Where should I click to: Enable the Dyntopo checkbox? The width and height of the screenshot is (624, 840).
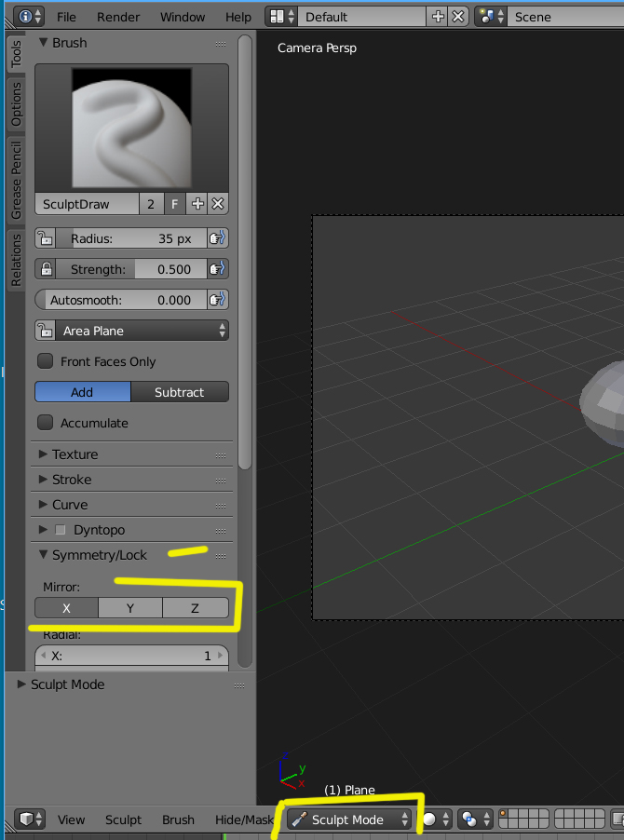[60, 530]
